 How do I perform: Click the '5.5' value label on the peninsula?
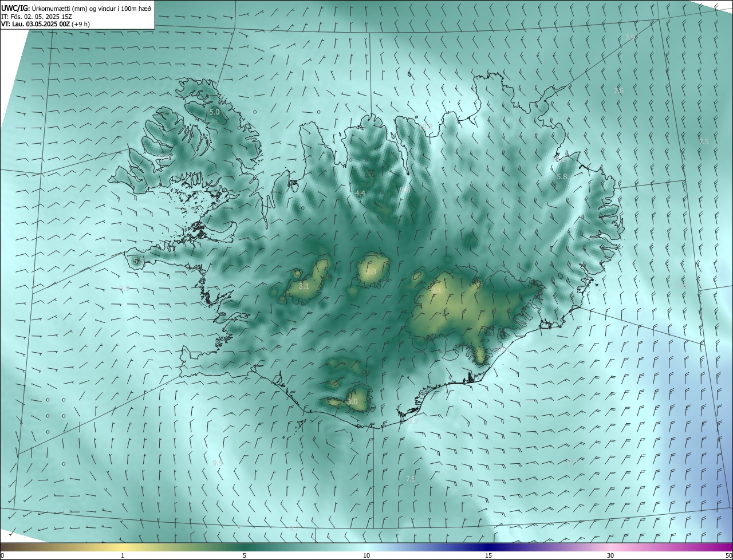coord(138,261)
